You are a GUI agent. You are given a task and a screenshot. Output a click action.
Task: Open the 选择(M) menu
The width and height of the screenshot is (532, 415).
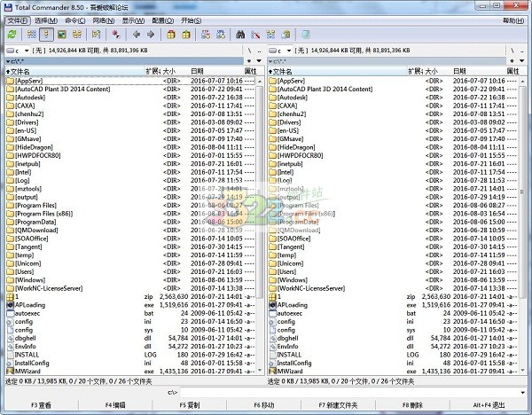click(x=46, y=20)
